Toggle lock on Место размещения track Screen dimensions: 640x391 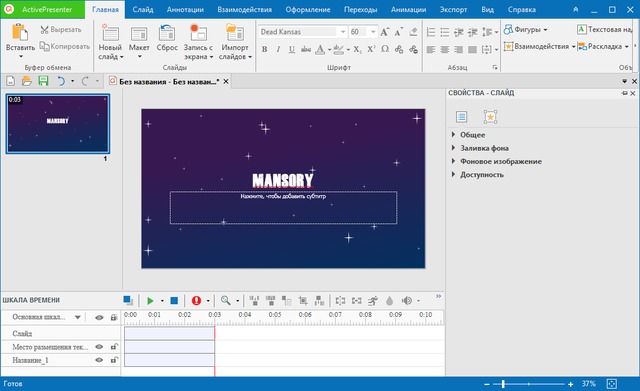coord(114,347)
